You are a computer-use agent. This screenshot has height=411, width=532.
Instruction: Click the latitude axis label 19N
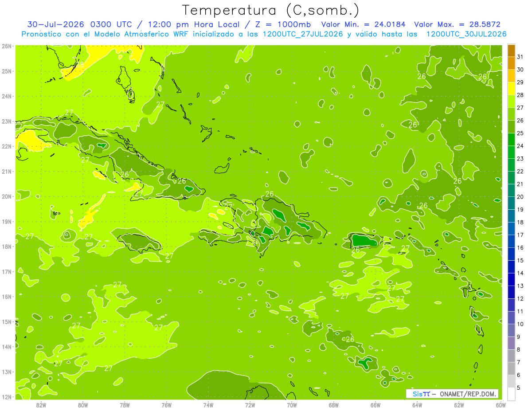pos(7,221)
